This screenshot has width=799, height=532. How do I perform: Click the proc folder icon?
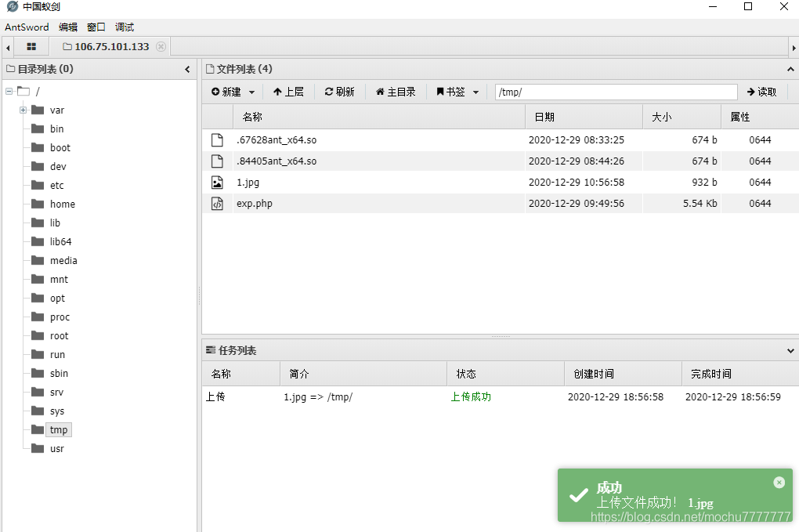pos(38,317)
